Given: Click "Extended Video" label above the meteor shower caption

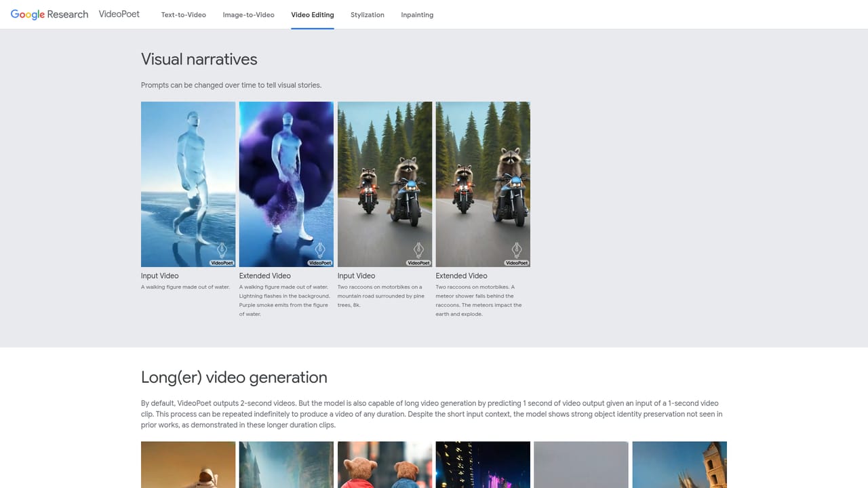Looking at the screenshot, I should pyautogui.click(x=462, y=276).
